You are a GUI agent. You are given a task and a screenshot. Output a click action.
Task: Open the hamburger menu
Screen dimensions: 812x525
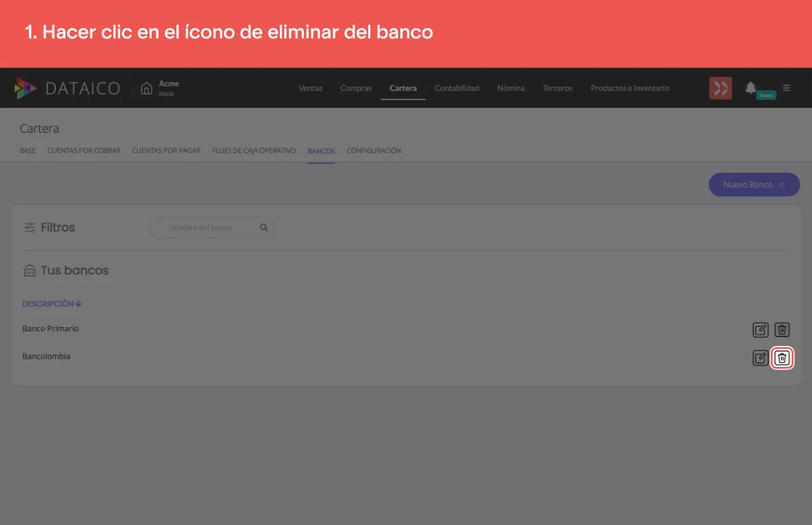(787, 88)
